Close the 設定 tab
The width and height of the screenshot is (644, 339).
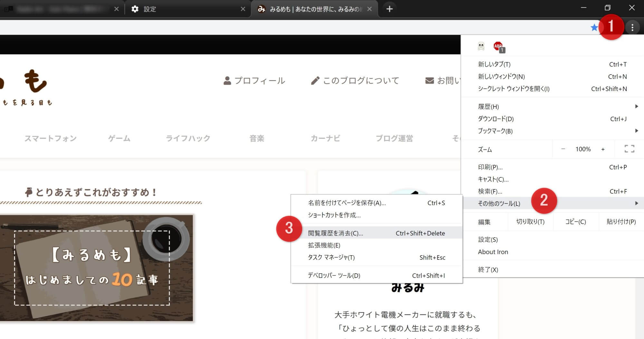point(243,9)
